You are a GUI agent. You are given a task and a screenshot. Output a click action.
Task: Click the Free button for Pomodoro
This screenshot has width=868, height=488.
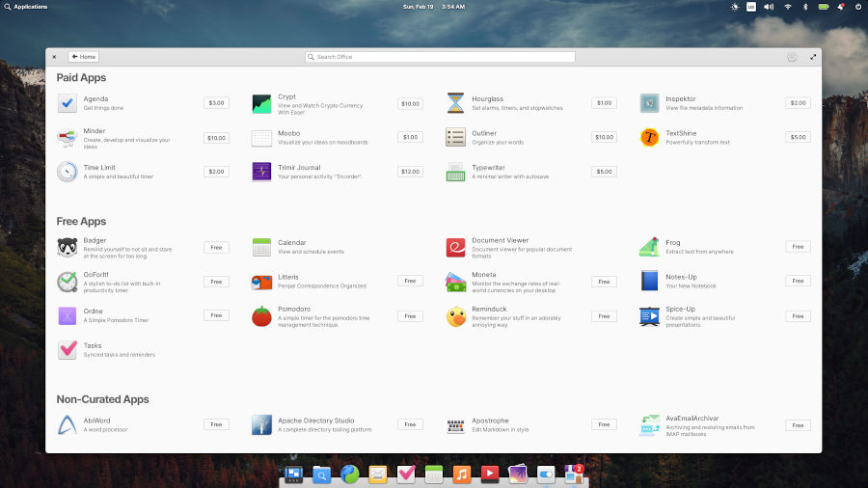(x=410, y=316)
